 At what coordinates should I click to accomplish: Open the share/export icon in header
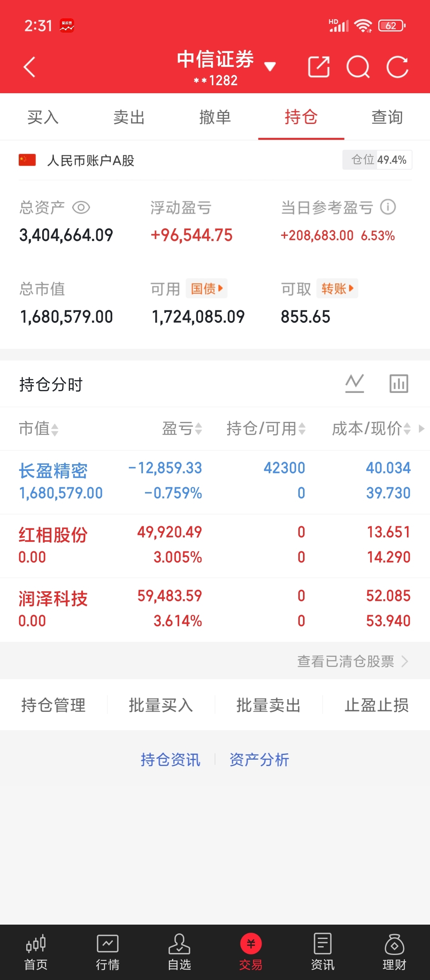319,67
